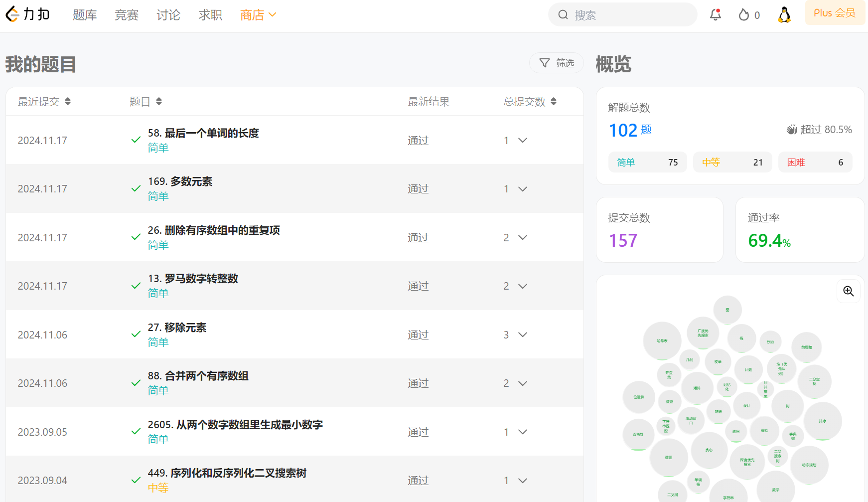Open problem 58. 最后一个单词的长度
Image resolution: width=868 pixels, height=502 pixels.
coord(203,133)
